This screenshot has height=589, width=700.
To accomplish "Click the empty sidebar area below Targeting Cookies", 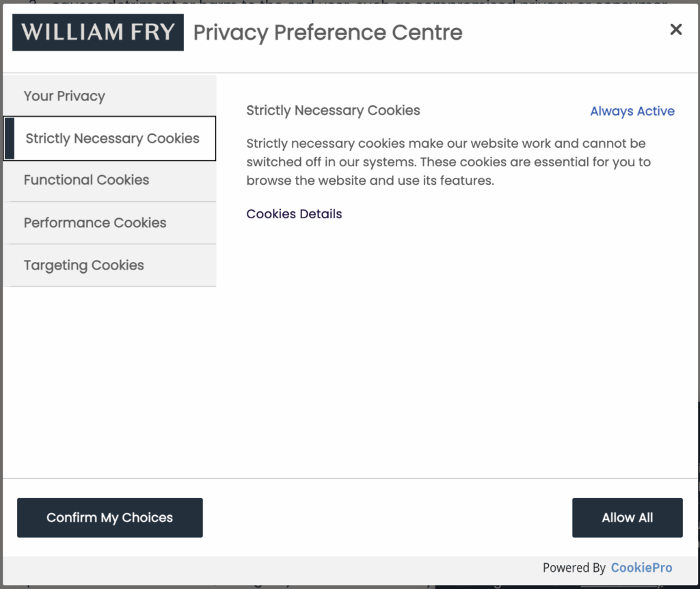I will point(109,376).
